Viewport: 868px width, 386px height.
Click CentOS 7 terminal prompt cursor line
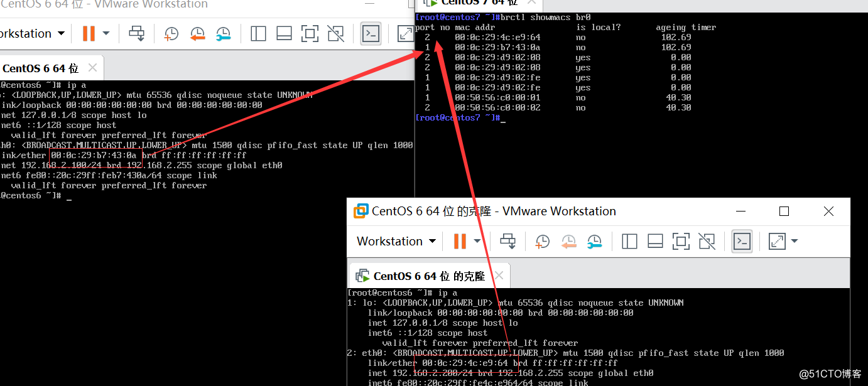point(460,117)
